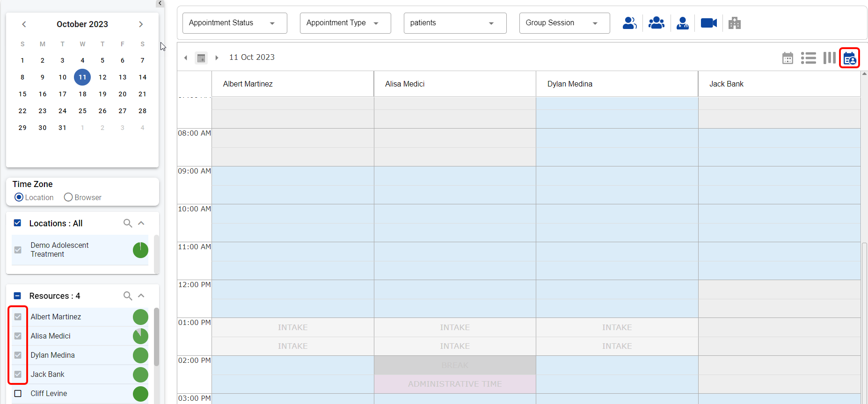Viewport: 868px width, 404px height.
Task: Go to next month in mini calendar
Action: (141, 24)
